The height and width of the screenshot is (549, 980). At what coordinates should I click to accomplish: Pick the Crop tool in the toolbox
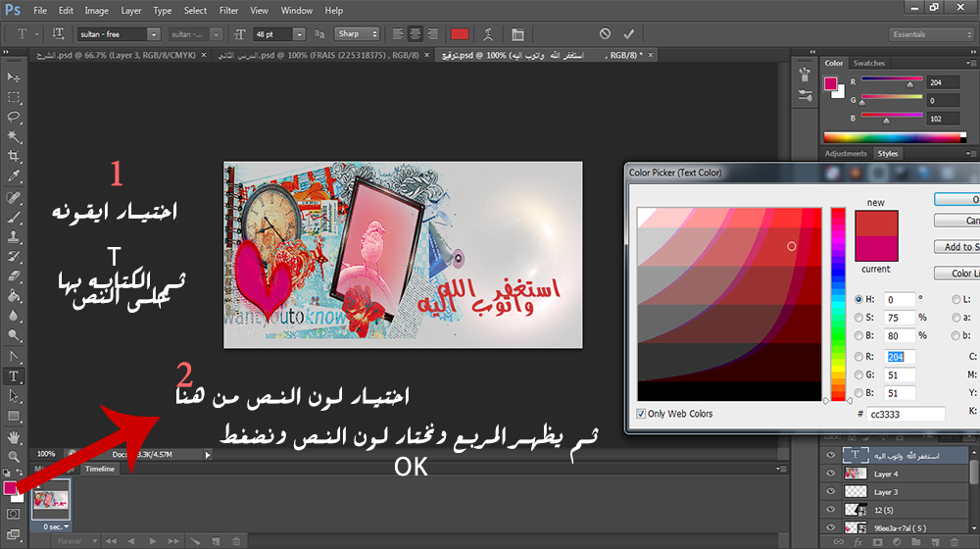point(14,157)
